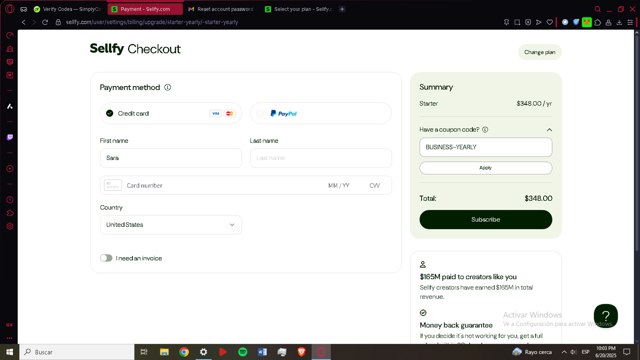Switch to the Reset account password Gmail tab

220,9
